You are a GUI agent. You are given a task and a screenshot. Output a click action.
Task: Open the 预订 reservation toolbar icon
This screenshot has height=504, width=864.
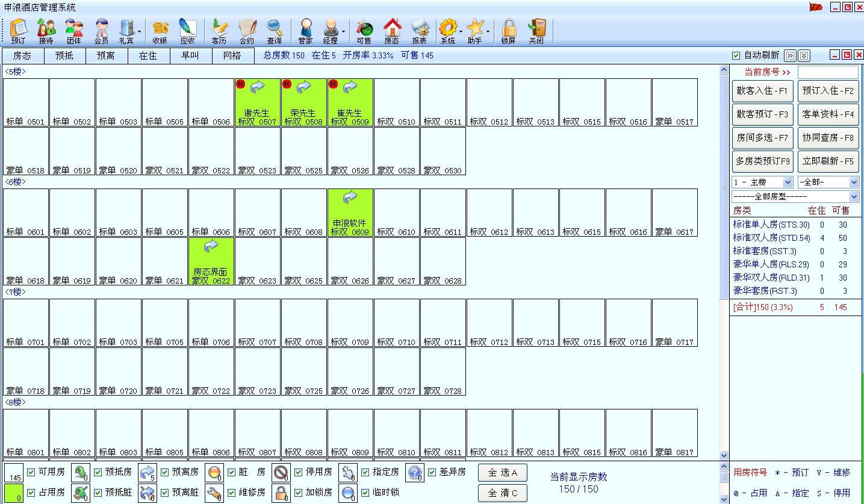click(x=19, y=31)
